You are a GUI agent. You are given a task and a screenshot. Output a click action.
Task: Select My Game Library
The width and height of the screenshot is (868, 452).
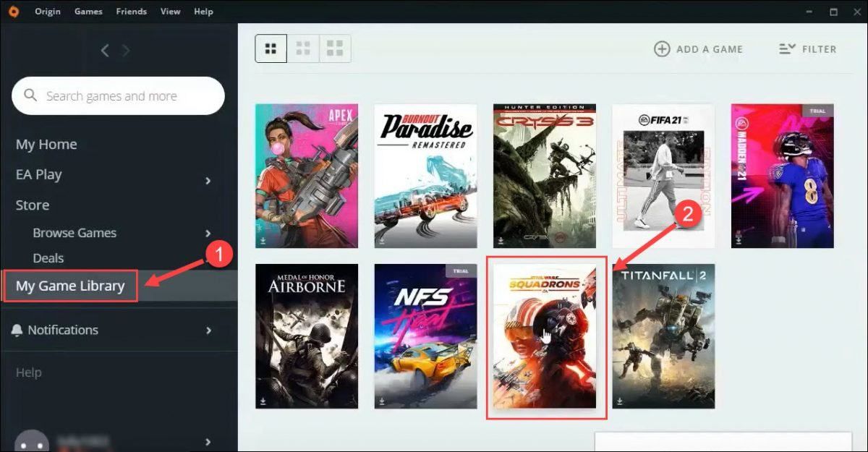pos(70,286)
